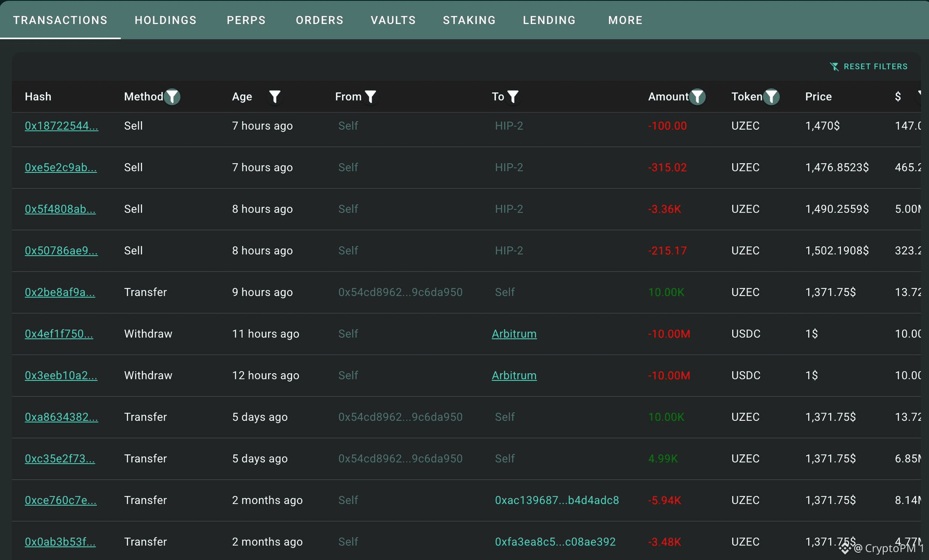Open the Amount column filter
This screenshot has width=929, height=560.
tap(697, 97)
